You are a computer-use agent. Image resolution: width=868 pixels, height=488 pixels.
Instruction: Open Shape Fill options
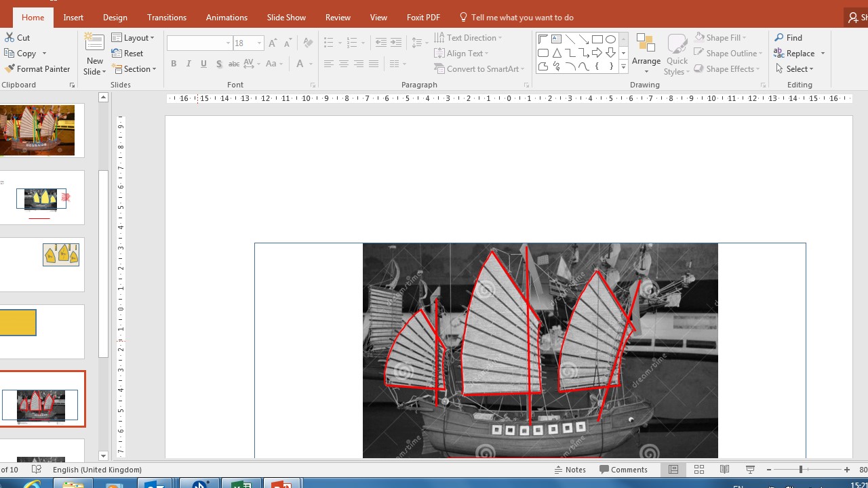tap(720, 37)
